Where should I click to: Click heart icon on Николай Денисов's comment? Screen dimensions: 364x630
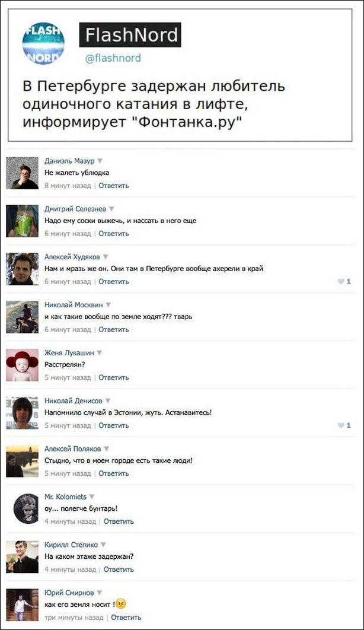(341, 425)
